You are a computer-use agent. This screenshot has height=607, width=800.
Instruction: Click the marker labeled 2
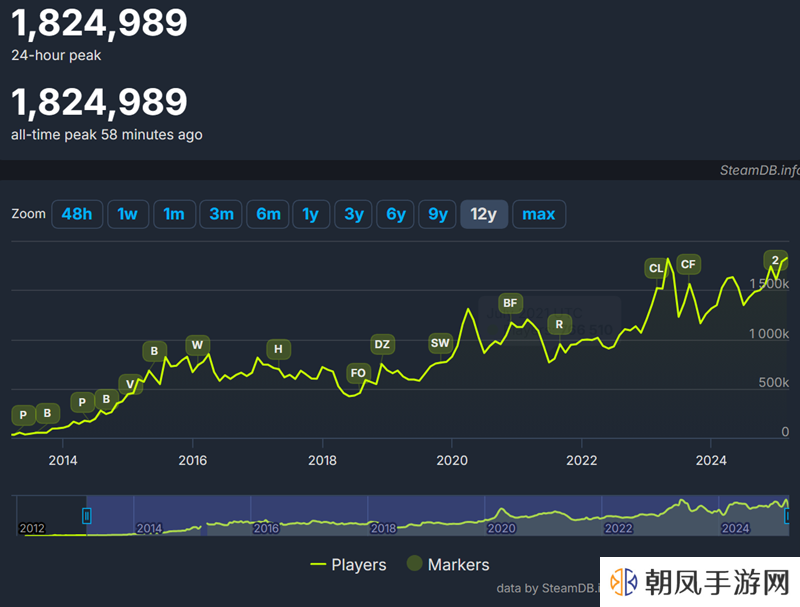click(x=775, y=260)
